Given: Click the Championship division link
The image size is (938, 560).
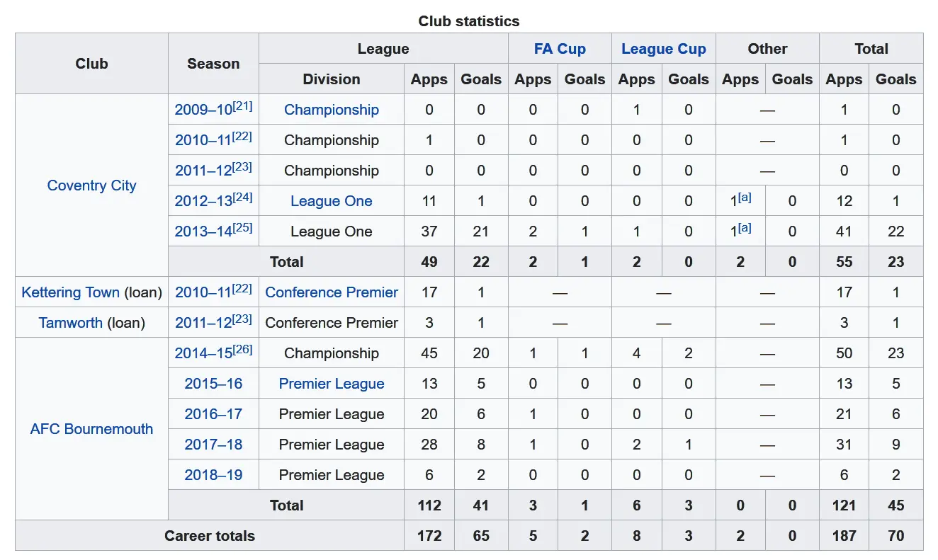Looking at the screenshot, I should (331, 110).
